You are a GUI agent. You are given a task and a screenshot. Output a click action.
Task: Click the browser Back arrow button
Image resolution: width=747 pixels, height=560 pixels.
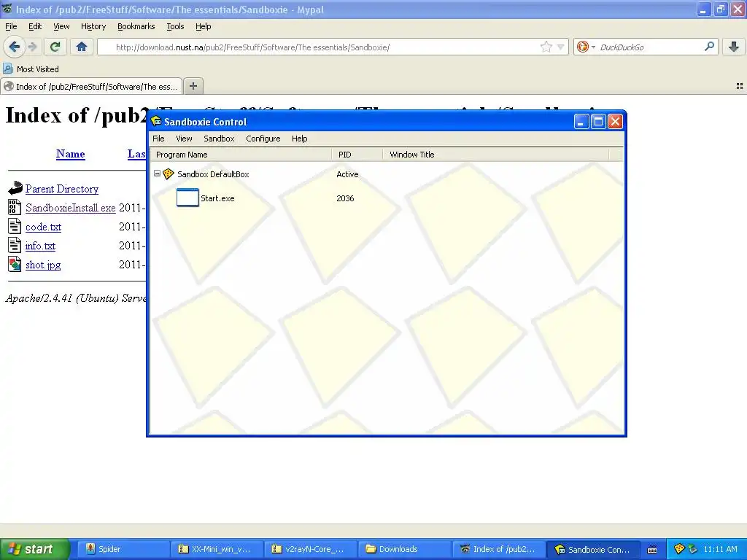coord(15,47)
